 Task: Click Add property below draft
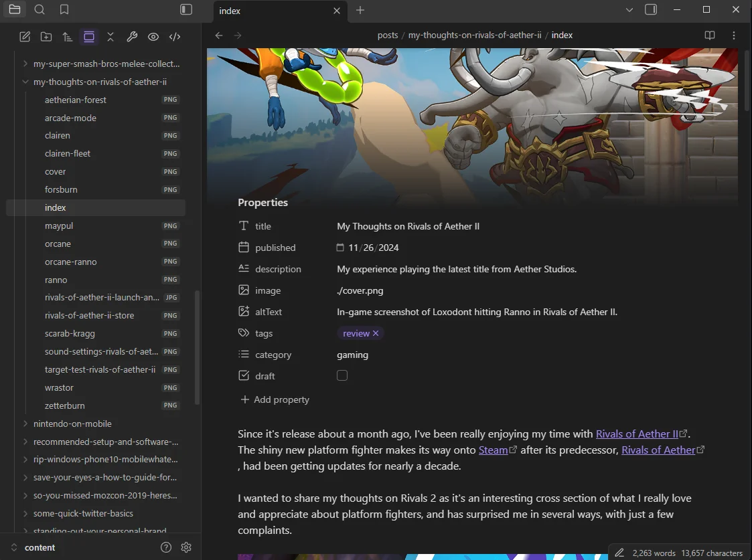(x=274, y=399)
